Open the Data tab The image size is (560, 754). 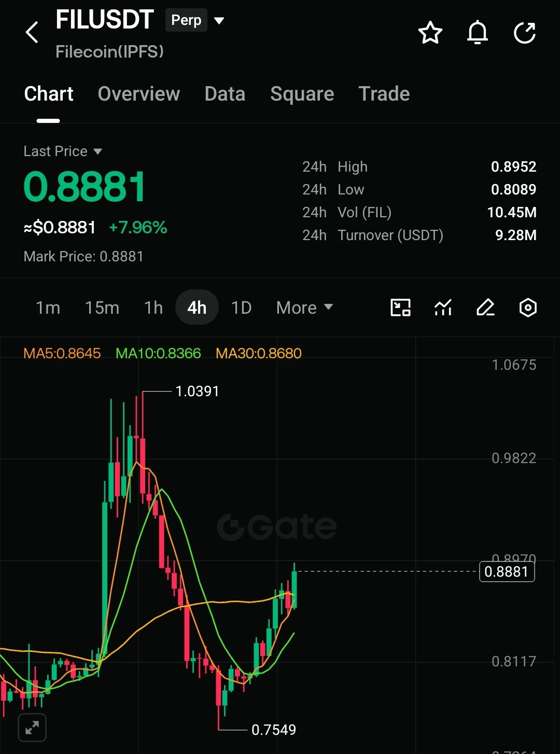click(x=225, y=94)
